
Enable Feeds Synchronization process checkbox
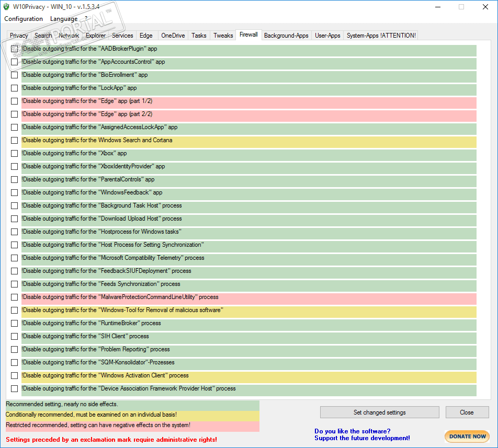point(14,284)
